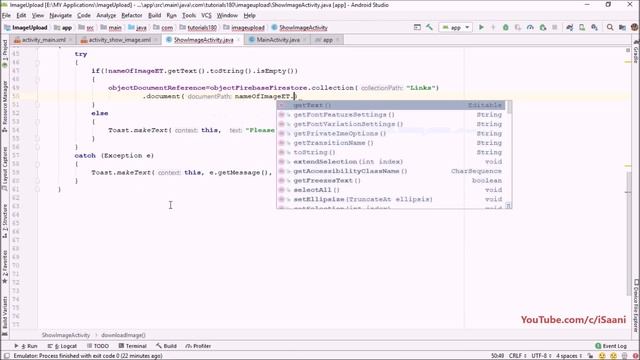Viewport: 640px width, 360px height.
Task: Open Project Structure folder icon
Action: coord(622,27)
